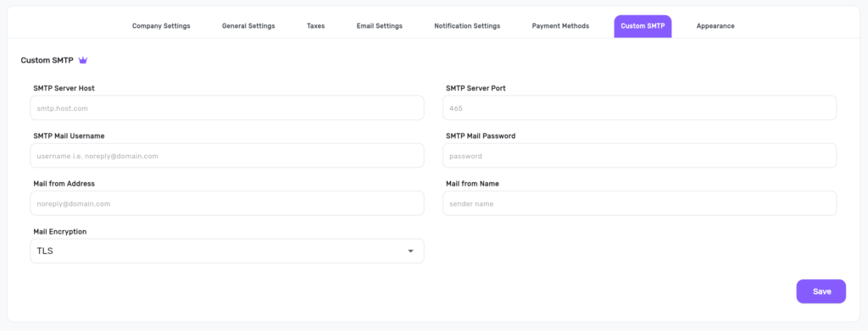
Task: Select the SMTP Mail Username input
Action: [x=227, y=156]
